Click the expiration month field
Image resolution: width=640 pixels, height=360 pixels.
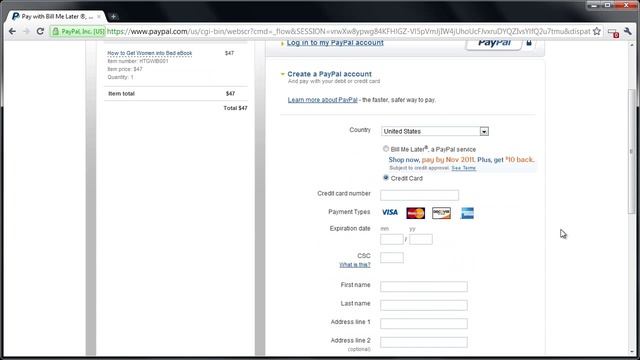[x=392, y=239]
